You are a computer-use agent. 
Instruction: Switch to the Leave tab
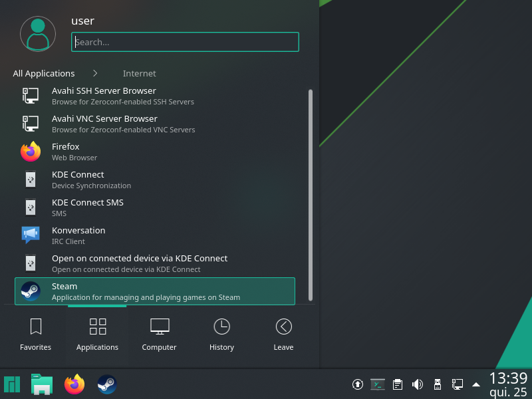[283, 334]
